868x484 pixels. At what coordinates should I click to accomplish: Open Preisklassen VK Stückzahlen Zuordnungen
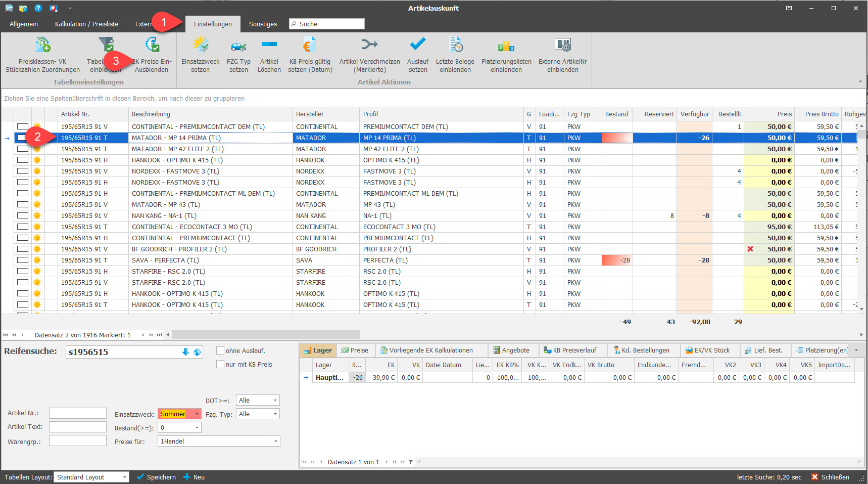tap(42, 55)
